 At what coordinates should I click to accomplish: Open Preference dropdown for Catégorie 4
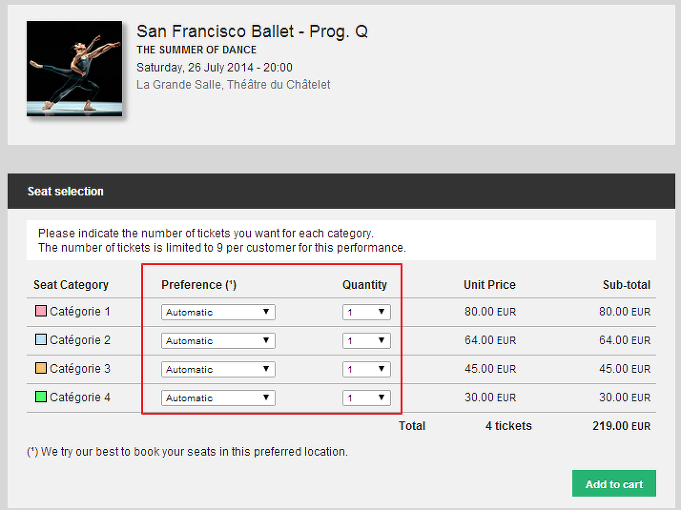pyautogui.click(x=218, y=398)
